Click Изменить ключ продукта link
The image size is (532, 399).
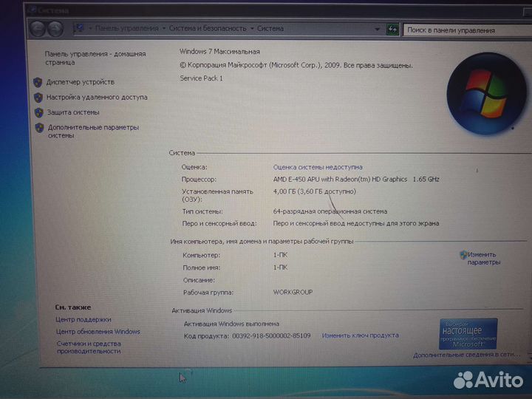pyautogui.click(x=361, y=335)
